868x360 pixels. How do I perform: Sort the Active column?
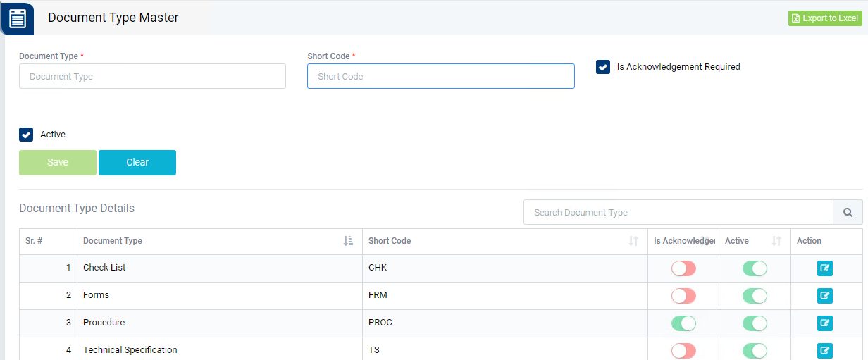tap(776, 241)
